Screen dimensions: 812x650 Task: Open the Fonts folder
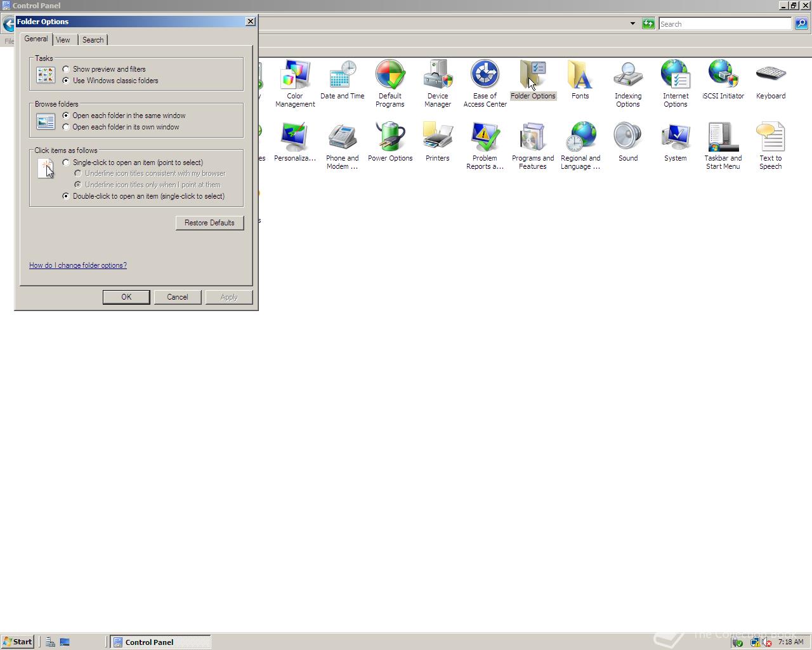pos(580,80)
